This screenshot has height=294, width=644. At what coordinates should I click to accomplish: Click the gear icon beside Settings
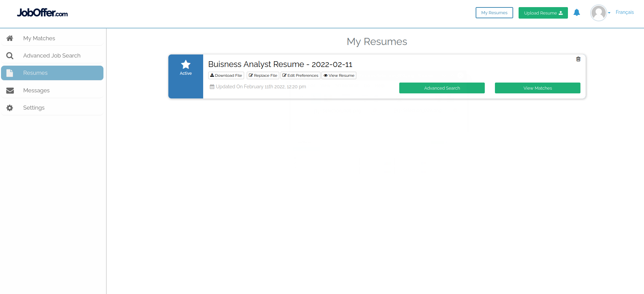pos(10,108)
